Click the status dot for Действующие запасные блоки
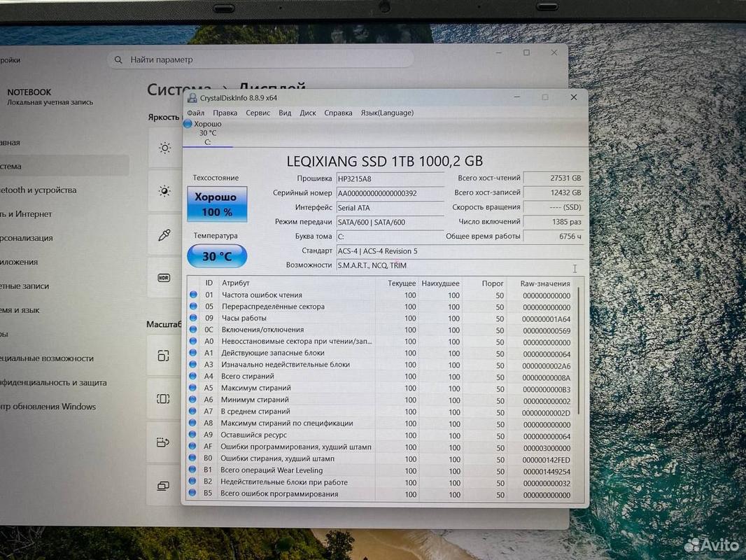 [x=192, y=353]
